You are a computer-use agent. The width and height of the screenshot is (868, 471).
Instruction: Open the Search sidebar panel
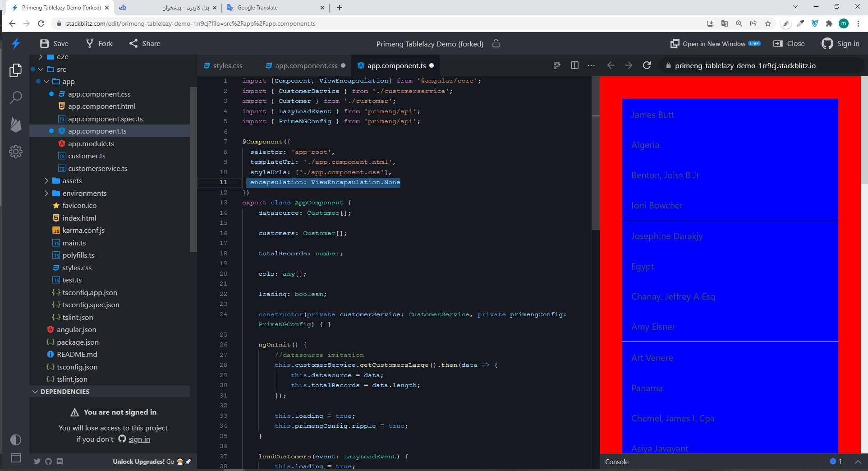pos(16,97)
